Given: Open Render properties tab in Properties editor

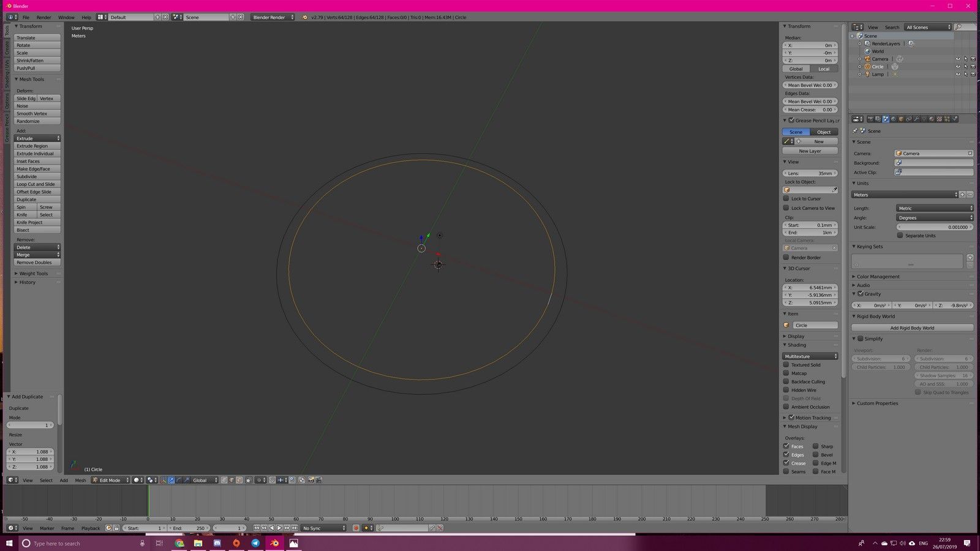Looking at the screenshot, I should tap(870, 119).
